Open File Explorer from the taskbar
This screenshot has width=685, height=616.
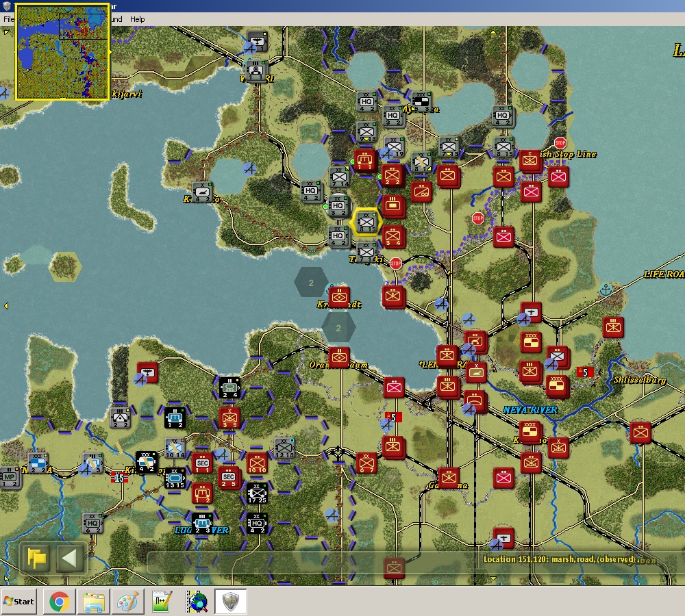pos(93,601)
